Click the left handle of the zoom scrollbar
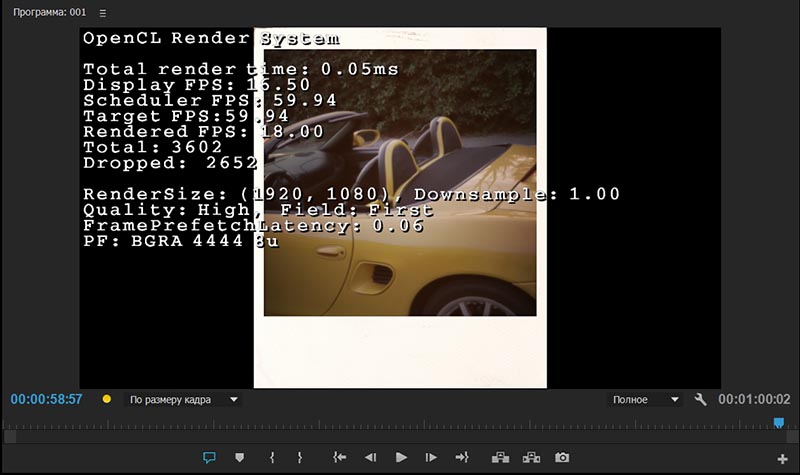 [x=10, y=437]
